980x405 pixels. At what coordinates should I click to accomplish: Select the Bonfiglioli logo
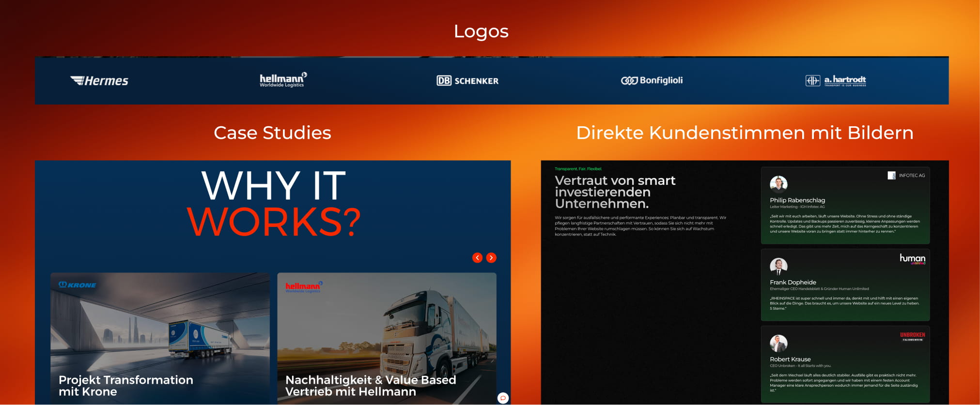point(652,80)
